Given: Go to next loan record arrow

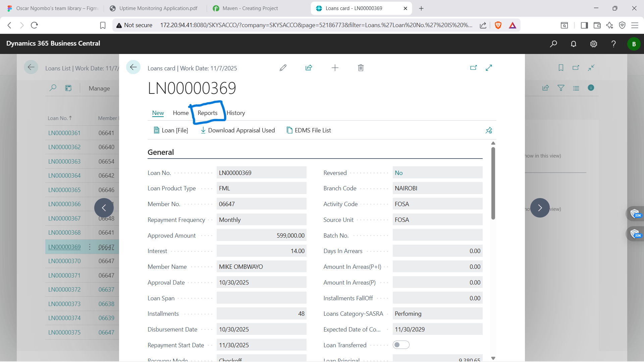Looking at the screenshot, I should tap(540, 208).
